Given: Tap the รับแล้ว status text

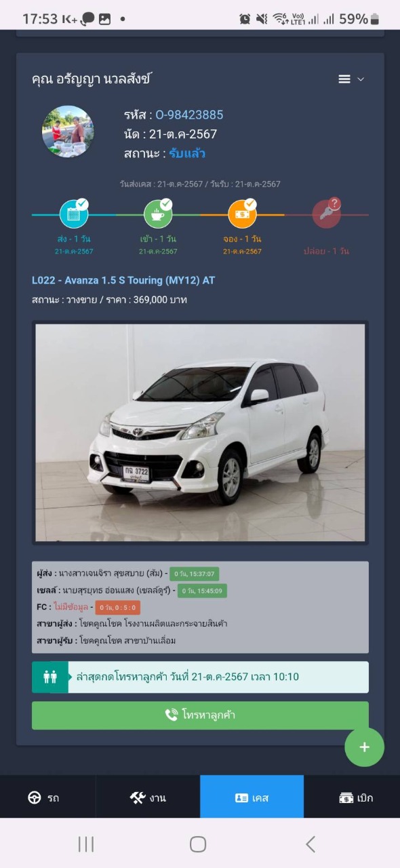Looking at the screenshot, I should tap(187, 153).
